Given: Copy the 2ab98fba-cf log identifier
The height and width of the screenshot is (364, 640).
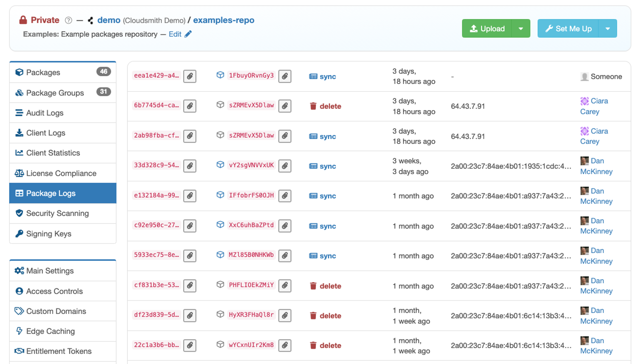Looking at the screenshot, I should click(x=189, y=136).
